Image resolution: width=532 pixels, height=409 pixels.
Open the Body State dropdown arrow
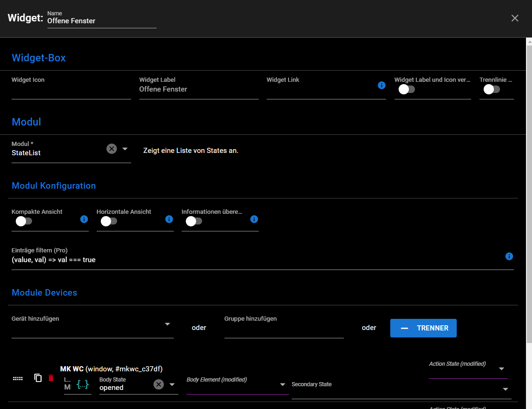[172, 384]
